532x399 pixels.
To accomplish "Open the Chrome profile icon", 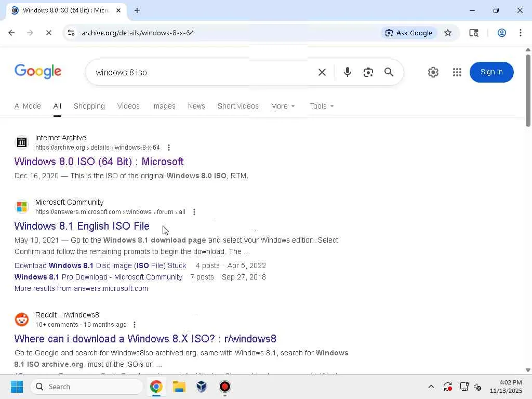I will pos(502,33).
